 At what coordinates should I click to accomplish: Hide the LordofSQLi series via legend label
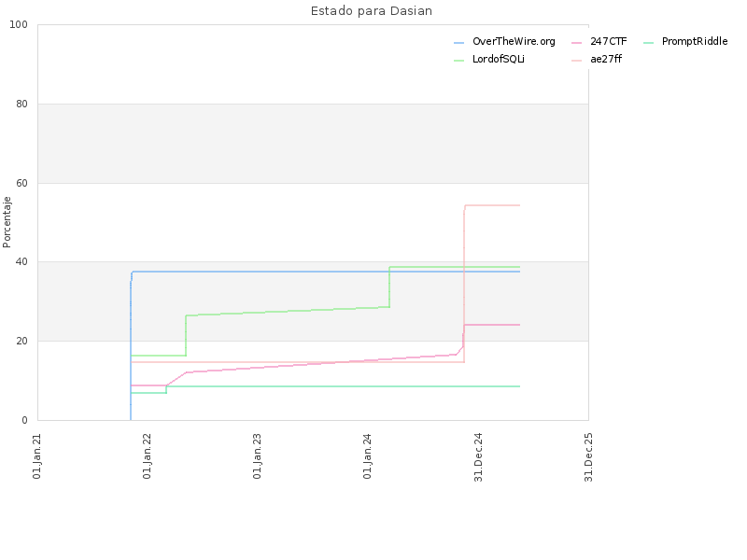(498, 60)
